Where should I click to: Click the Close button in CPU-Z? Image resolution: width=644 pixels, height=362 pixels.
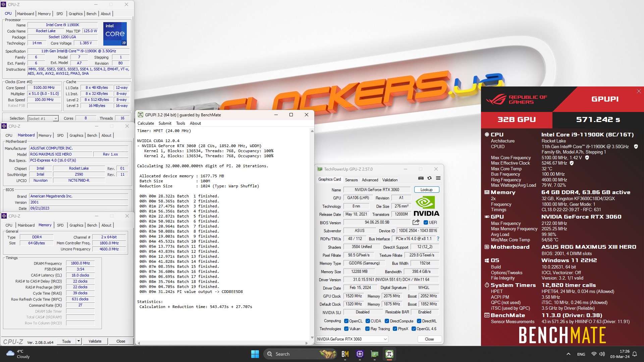point(121,341)
